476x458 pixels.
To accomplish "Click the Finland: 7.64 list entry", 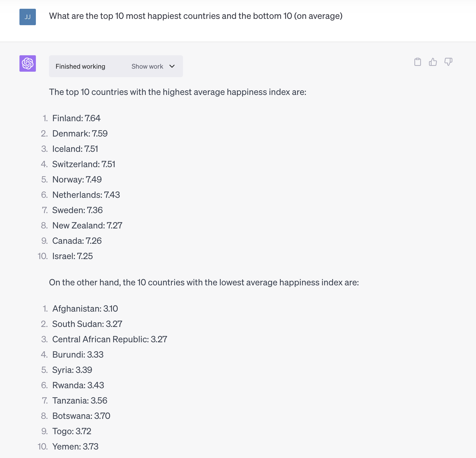I will pos(76,118).
